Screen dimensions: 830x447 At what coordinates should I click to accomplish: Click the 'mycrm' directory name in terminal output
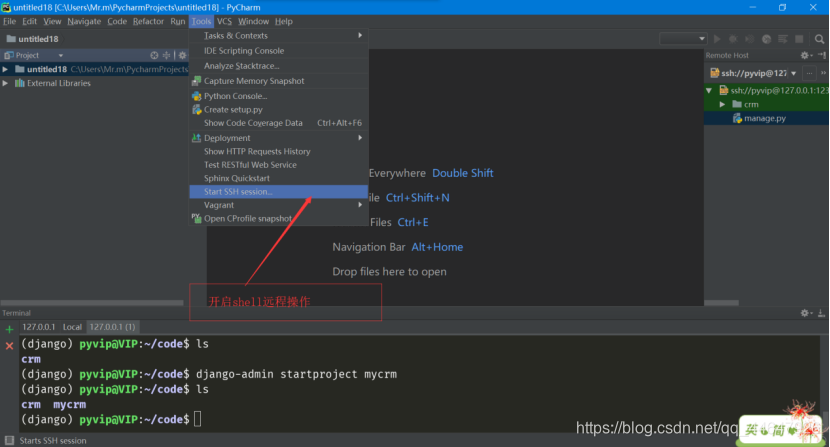tap(69, 405)
